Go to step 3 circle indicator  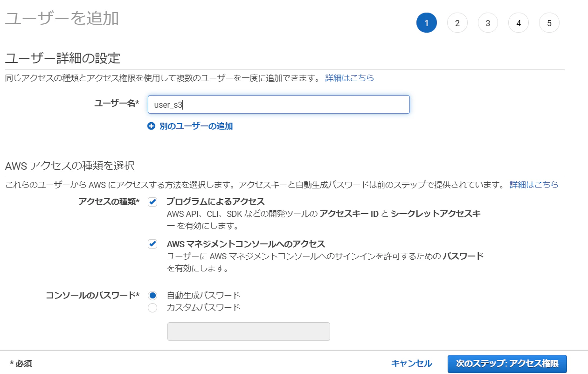488,23
